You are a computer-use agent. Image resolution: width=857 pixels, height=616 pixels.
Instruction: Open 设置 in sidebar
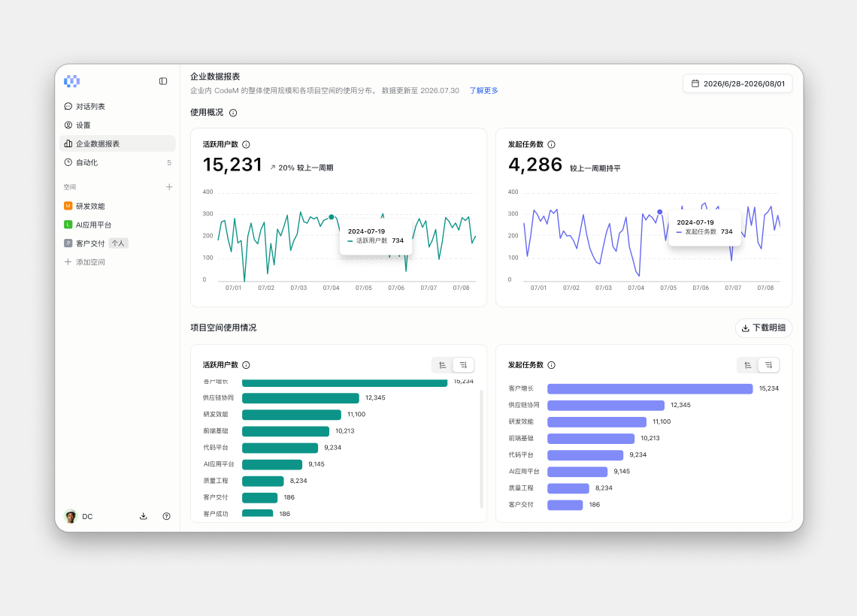point(117,125)
